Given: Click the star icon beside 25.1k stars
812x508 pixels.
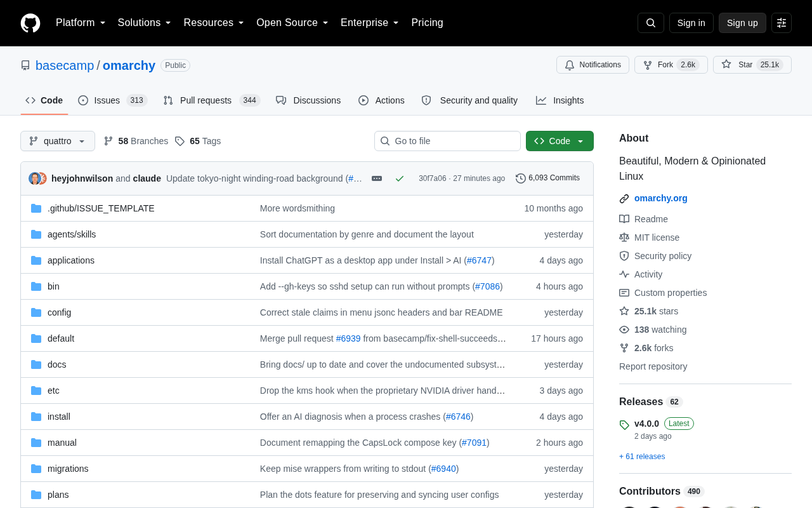Looking at the screenshot, I should tap(624, 311).
